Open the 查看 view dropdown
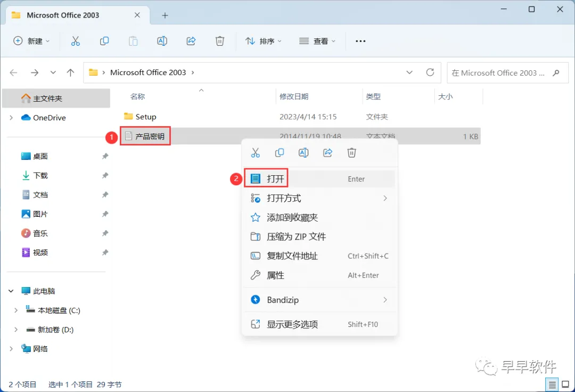The height and width of the screenshot is (392, 575). (317, 41)
